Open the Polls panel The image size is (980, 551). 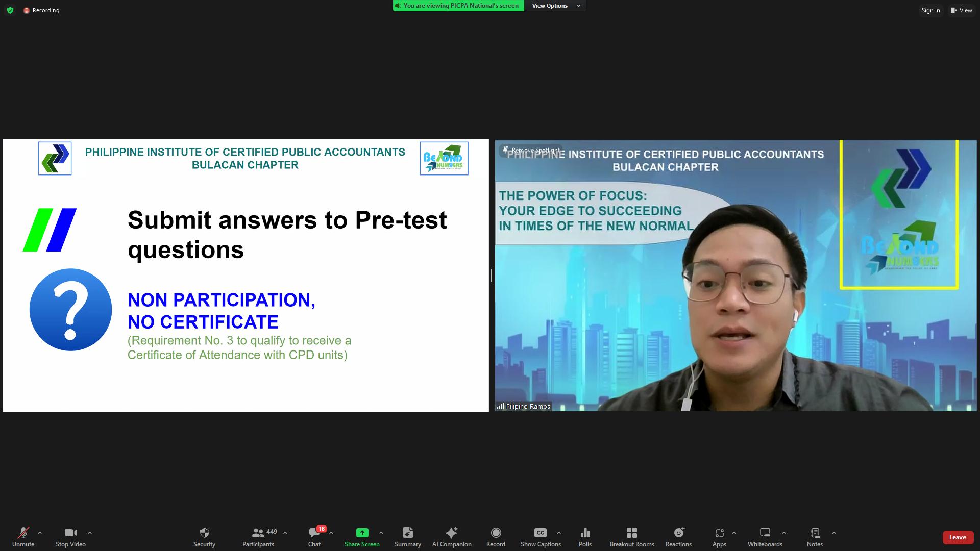(585, 537)
